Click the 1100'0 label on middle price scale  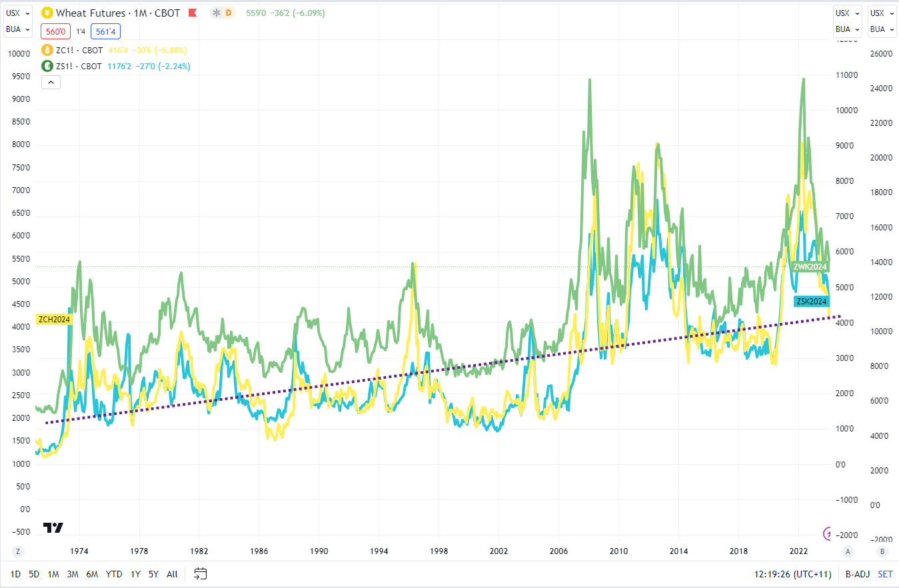click(x=846, y=75)
